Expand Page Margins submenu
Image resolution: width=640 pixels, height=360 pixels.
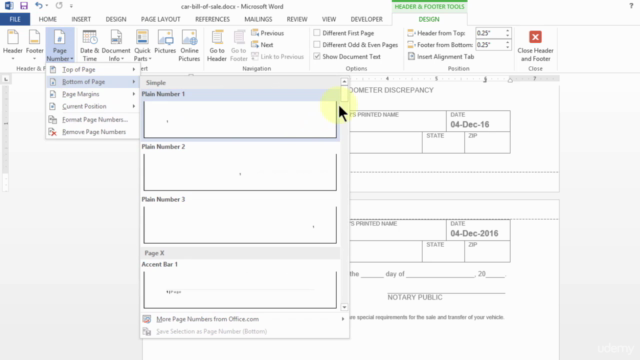[x=92, y=94]
